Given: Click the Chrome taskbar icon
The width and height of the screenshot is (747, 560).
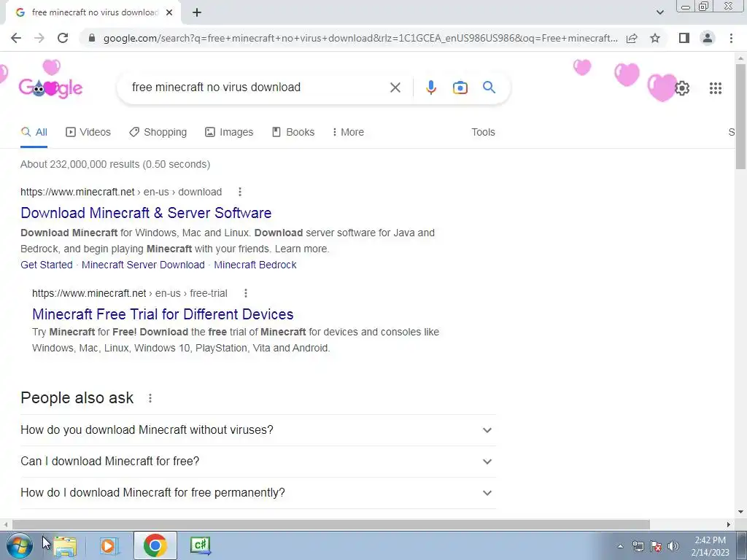Looking at the screenshot, I should (155, 545).
